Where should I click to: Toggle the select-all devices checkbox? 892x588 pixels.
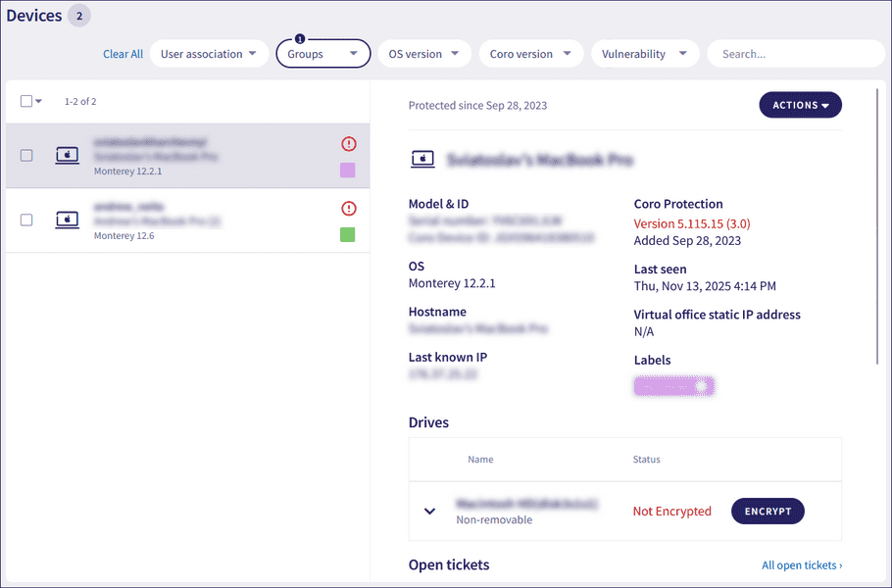26,101
